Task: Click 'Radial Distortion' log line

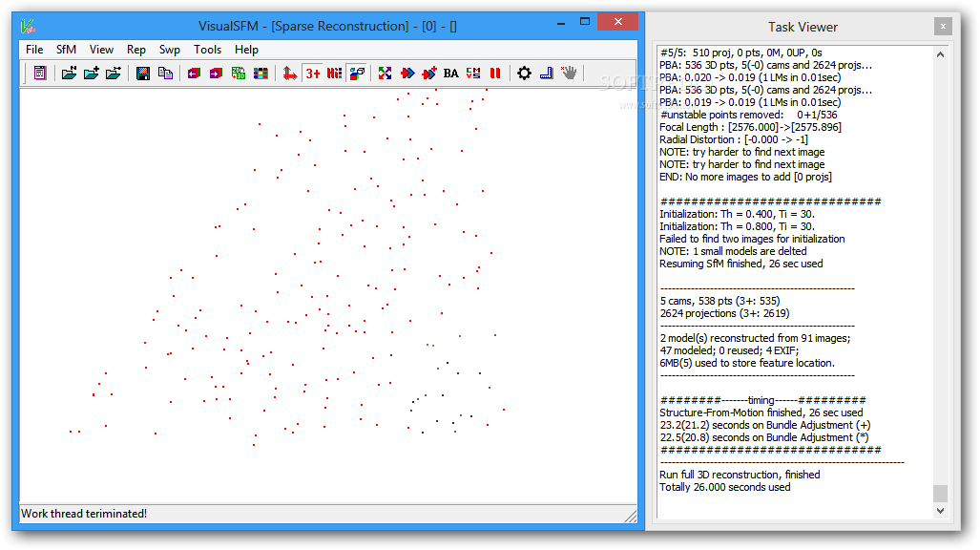Action: click(x=734, y=139)
